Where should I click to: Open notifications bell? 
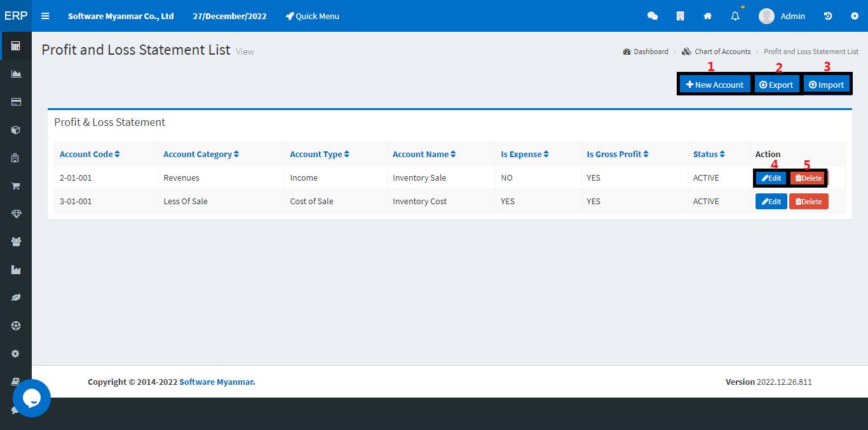tap(735, 16)
